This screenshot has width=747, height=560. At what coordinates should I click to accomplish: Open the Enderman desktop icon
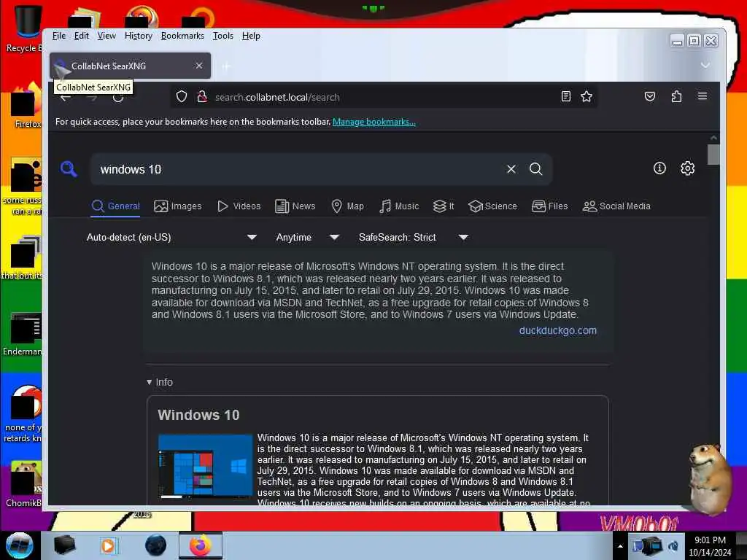[24, 334]
